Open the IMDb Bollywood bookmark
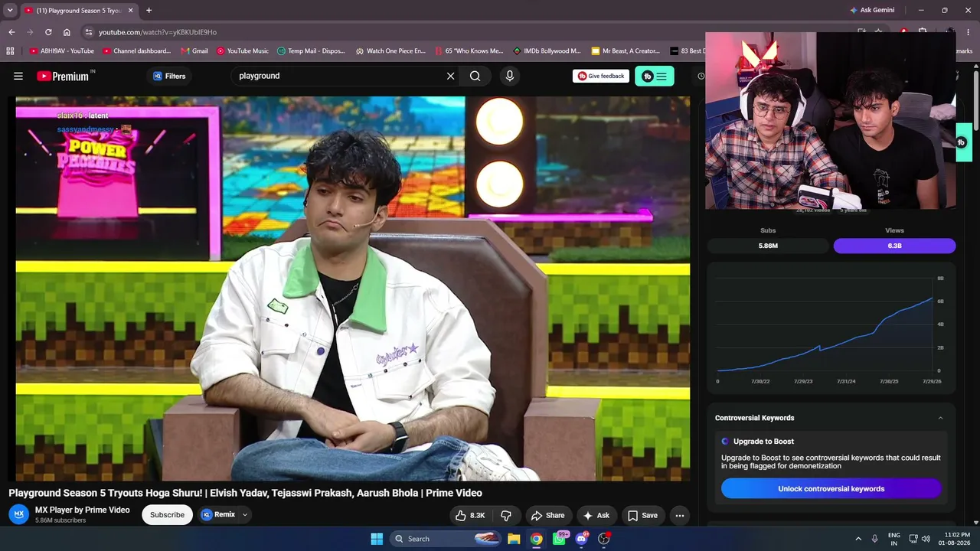The width and height of the screenshot is (980, 551). 547,51
